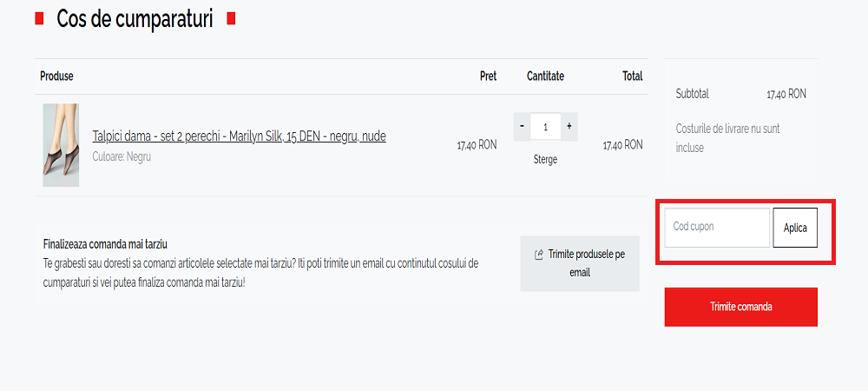Click the Pret column header
This screenshot has width=868, height=391.
point(488,76)
